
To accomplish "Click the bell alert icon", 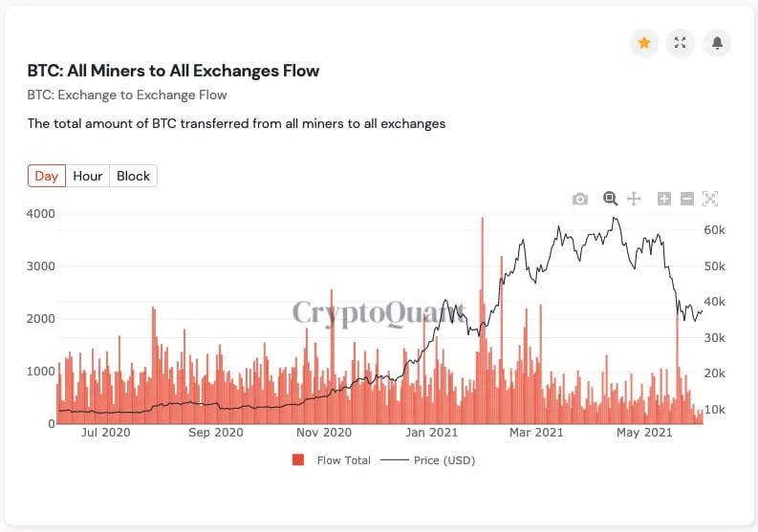I will [x=717, y=43].
